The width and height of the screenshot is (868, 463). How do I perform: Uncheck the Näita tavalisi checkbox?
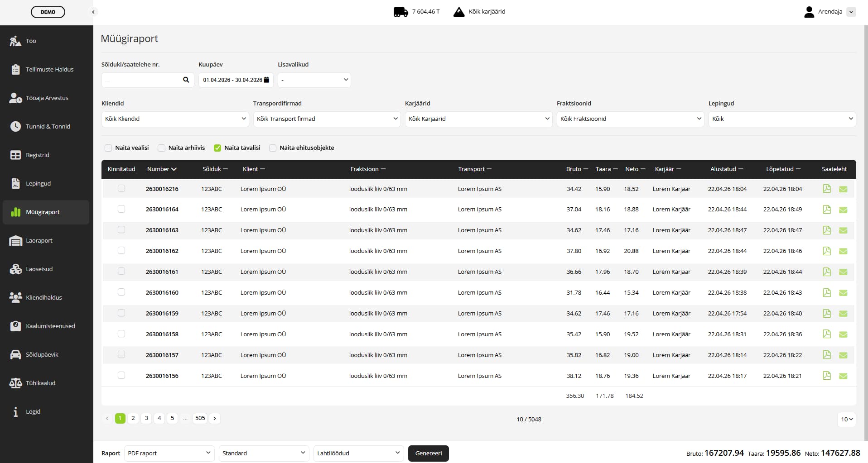tap(217, 148)
